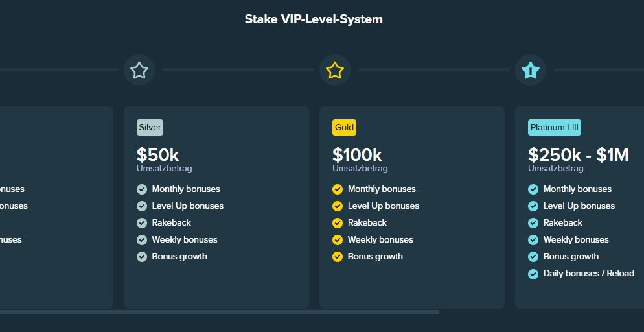The image size is (644, 332).
Task: Click Silver's Level Up bonuses check icon
Action: (142, 206)
